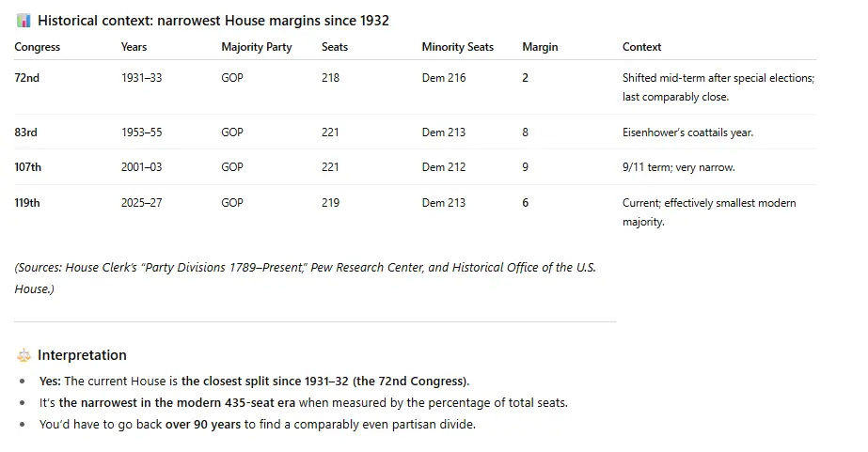868x452 pixels.
Task: Click the 83rd Congress row label
Action: pyautogui.click(x=27, y=132)
